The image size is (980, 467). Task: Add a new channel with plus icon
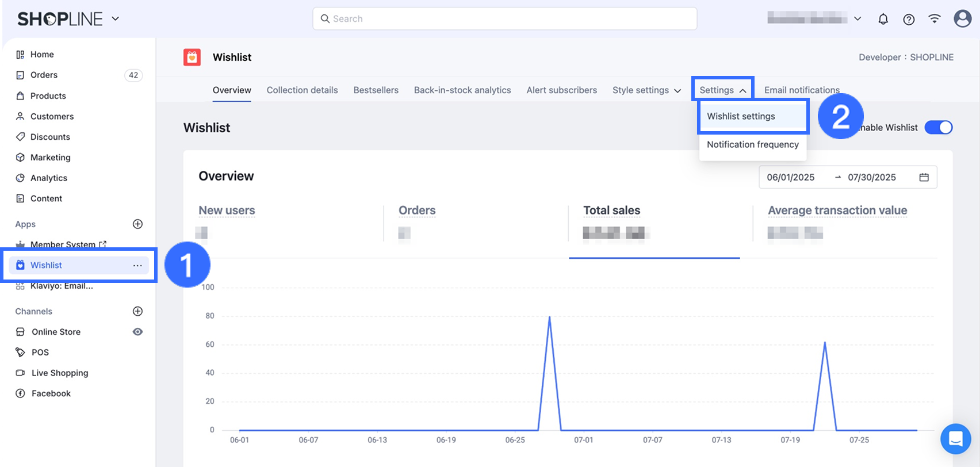click(137, 311)
